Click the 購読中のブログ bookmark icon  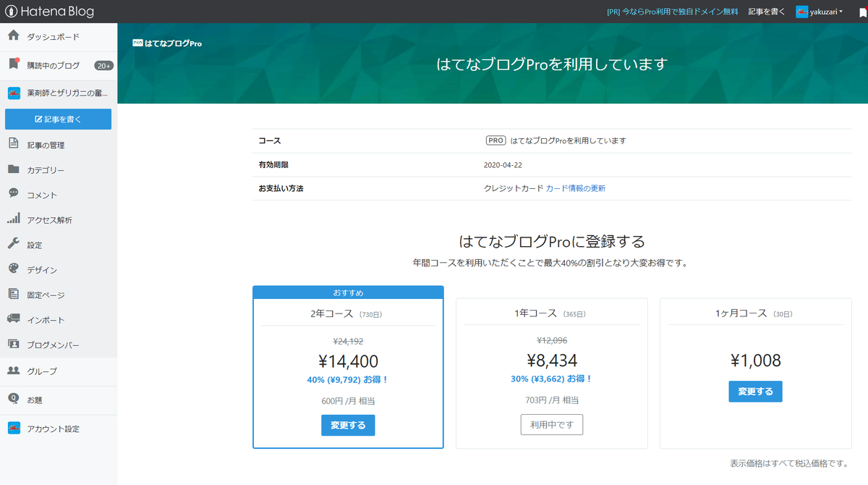pyautogui.click(x=13, y=64)
